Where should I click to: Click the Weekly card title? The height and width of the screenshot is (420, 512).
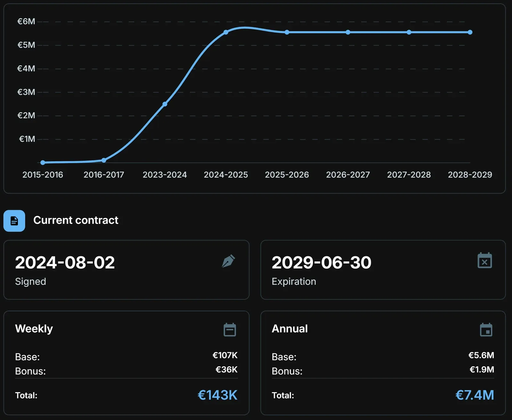click(34, 329)
